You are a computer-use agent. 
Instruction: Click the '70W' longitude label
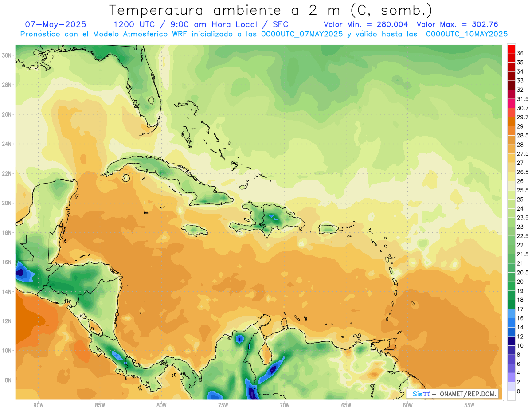pos(285,406)
